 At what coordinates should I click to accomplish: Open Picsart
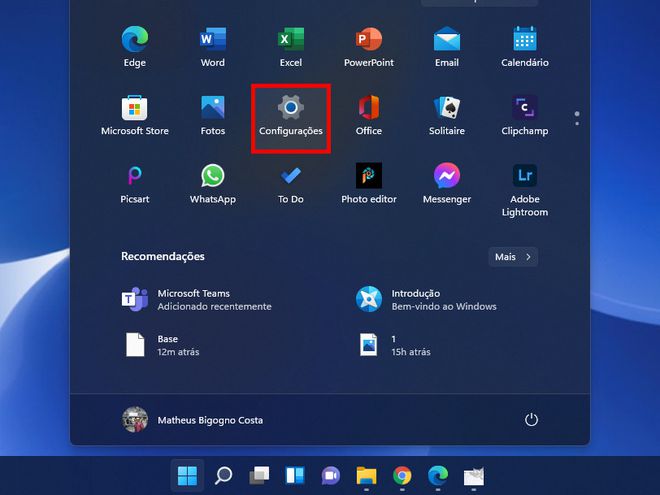click(x=135, y=184)
